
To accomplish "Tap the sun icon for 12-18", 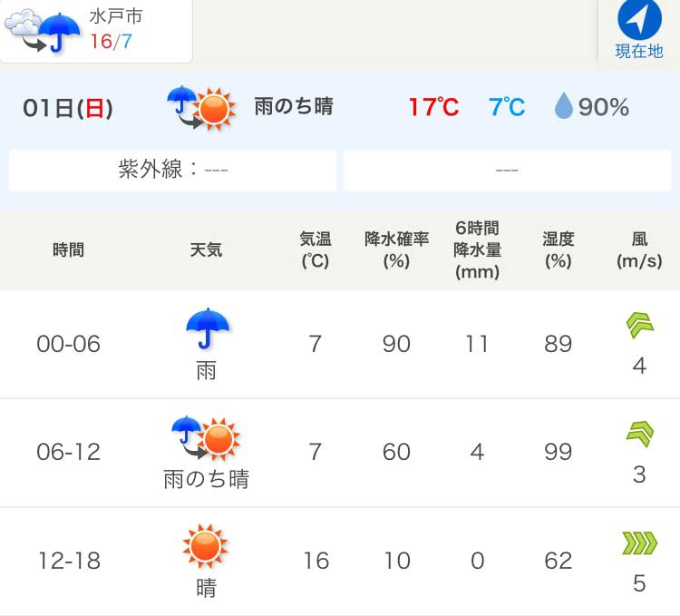I will [x=206, y=546].
